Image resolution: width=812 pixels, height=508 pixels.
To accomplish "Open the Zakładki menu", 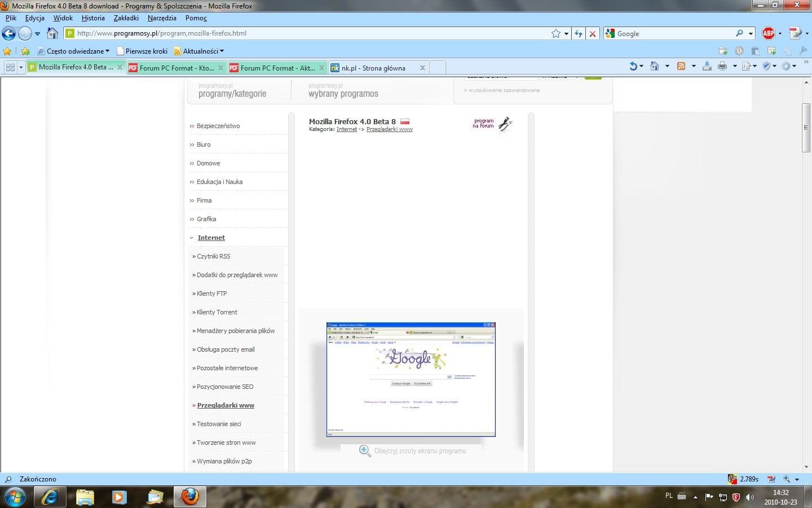I will [x=126, y=18].
